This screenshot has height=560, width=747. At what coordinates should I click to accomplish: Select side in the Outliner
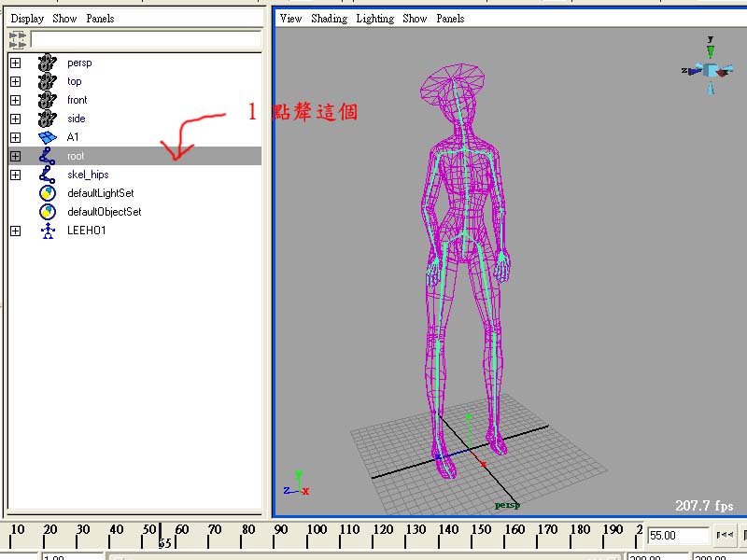click(77, 119)
